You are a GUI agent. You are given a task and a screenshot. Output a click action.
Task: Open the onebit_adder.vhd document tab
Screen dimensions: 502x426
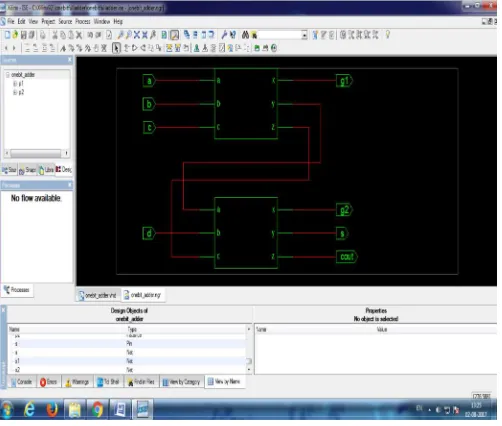point(98,295)
